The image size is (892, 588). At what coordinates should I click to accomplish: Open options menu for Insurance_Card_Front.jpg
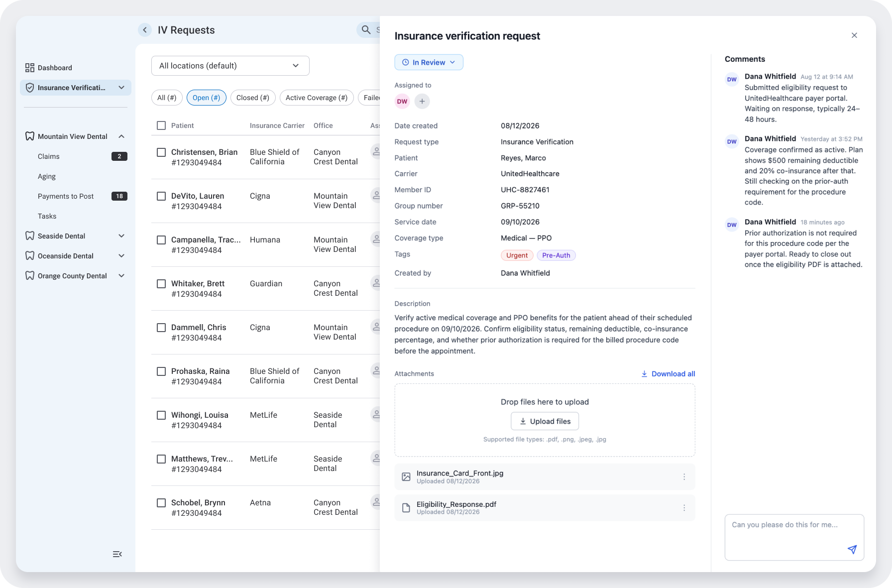tap(684, 477)
